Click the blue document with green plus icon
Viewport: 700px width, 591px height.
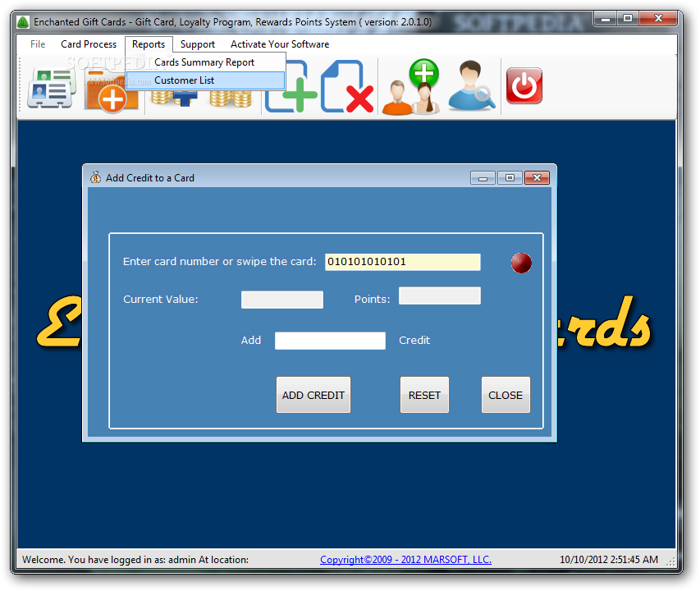tap(291, 86)
